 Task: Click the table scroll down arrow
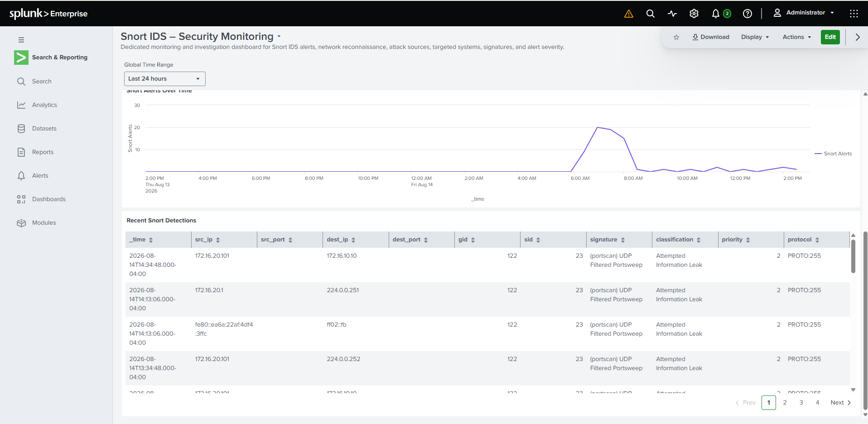[x=853, y=390]
